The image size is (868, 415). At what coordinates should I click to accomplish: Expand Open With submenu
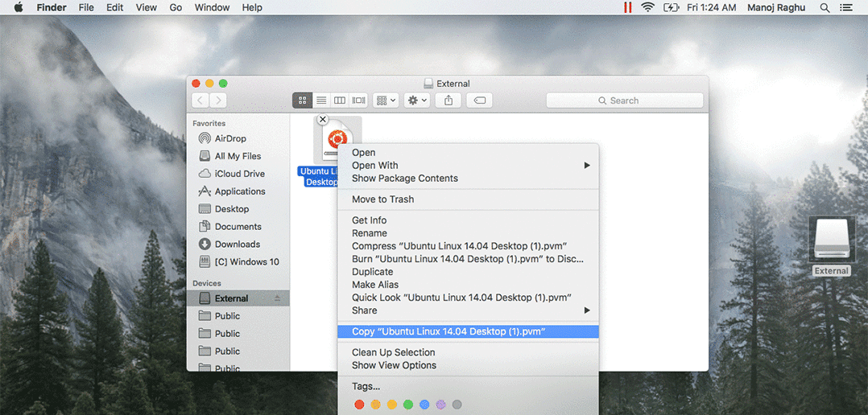click(x=469, y=165)
